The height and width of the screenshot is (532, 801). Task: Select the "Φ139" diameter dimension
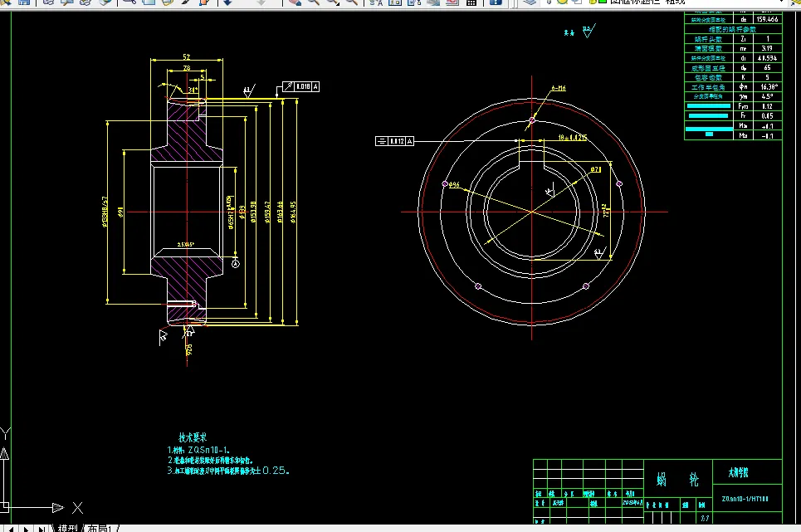click(x=242, y=212)
